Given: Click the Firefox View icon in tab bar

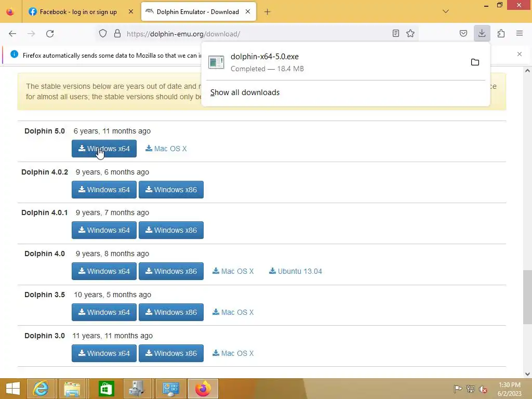Looking at the screenshot, I should point(10,12).
